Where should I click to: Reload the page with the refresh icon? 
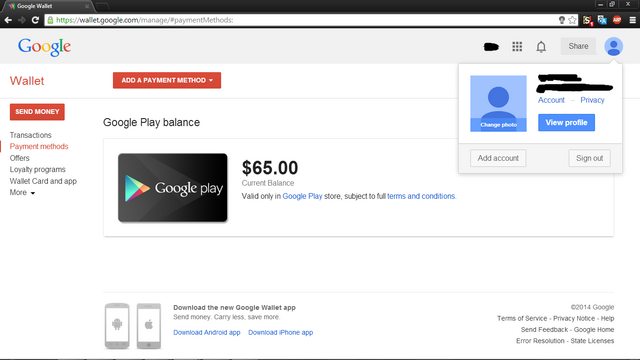click(x=36, y=20)
